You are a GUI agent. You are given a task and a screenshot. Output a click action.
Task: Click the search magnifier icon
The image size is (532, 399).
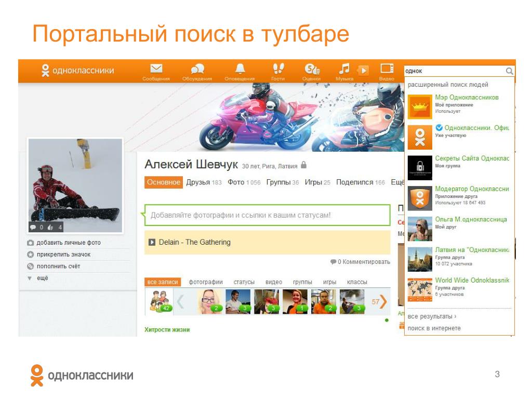point(509,71)
